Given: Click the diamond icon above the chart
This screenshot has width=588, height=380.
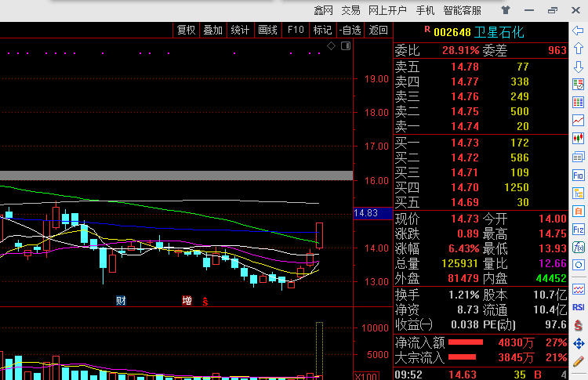Looking at the screenshot, I should pos(331,46).
